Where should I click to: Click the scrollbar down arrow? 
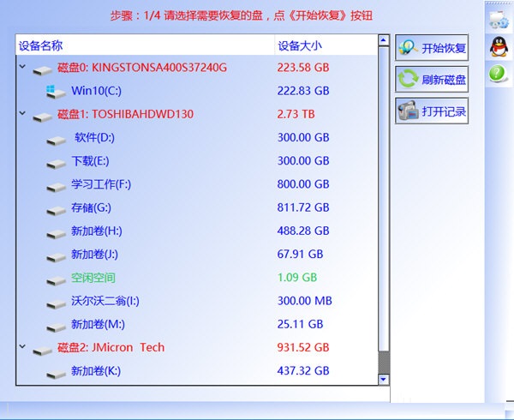tap(384, 380)
